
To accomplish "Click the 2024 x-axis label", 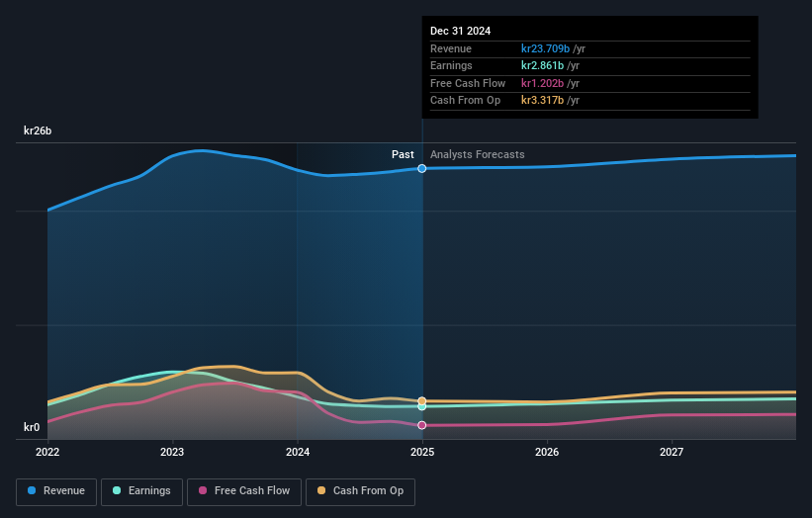I will (298, 452).
